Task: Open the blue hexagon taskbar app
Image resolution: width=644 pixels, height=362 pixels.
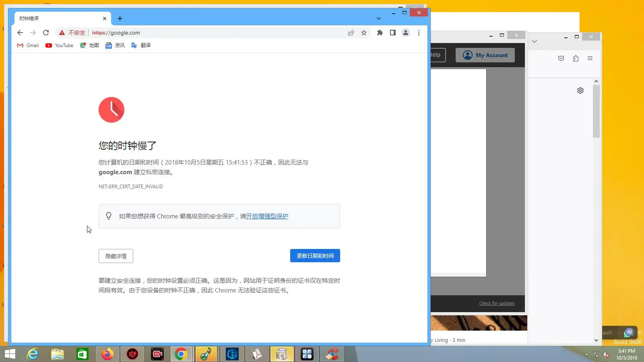Action: pyautogui.click(x=232, y=354)
